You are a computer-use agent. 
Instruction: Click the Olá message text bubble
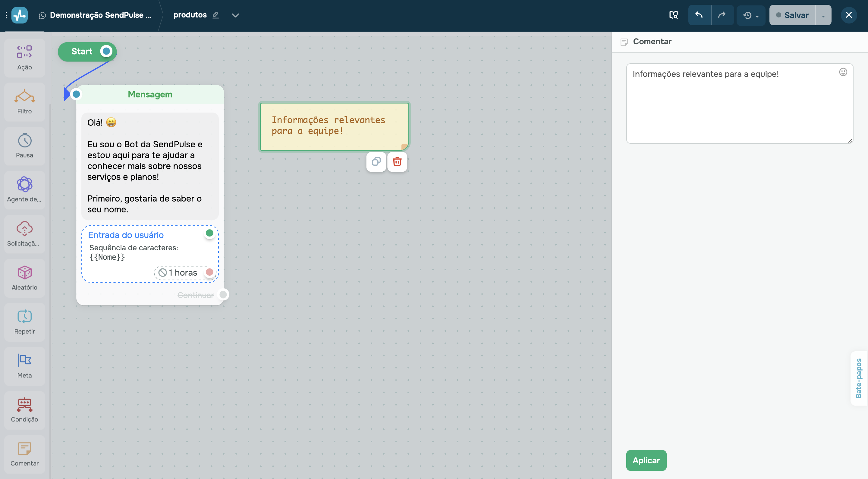(150, 166)
